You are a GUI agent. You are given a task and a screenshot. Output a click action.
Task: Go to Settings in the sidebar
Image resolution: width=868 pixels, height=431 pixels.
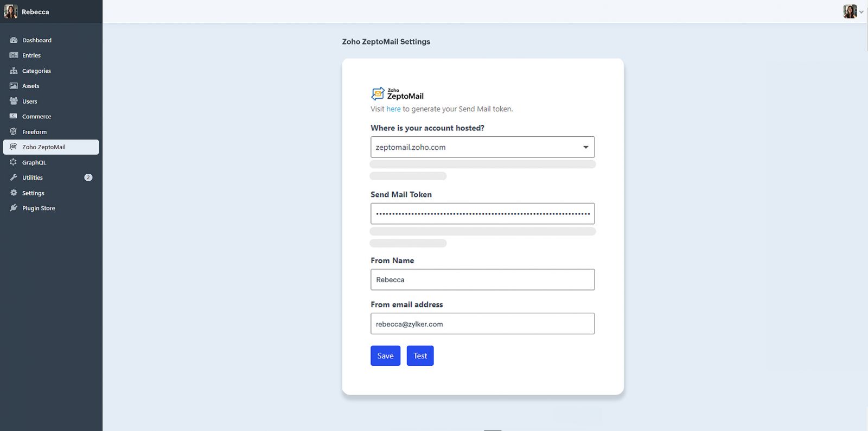pyautogui.click(x=33, y=193)
